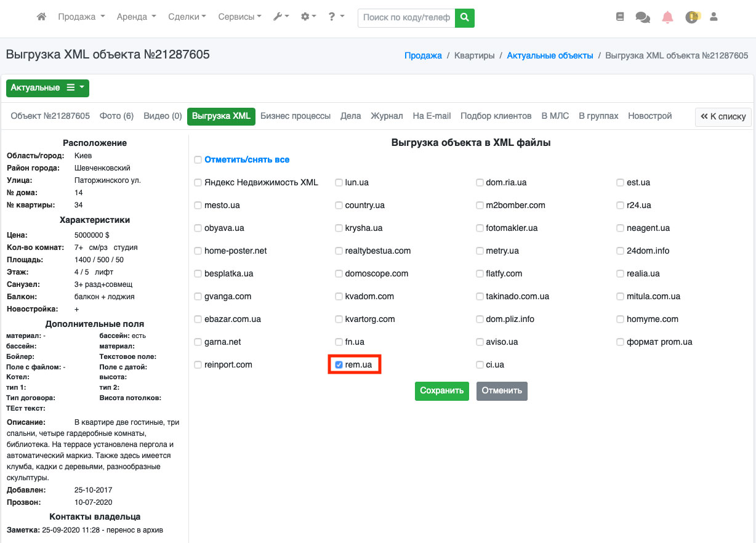Click the Актуальные объекты breadcrumb link
Viewport: 756px width, 543px height.
click(x=550, y=55)
